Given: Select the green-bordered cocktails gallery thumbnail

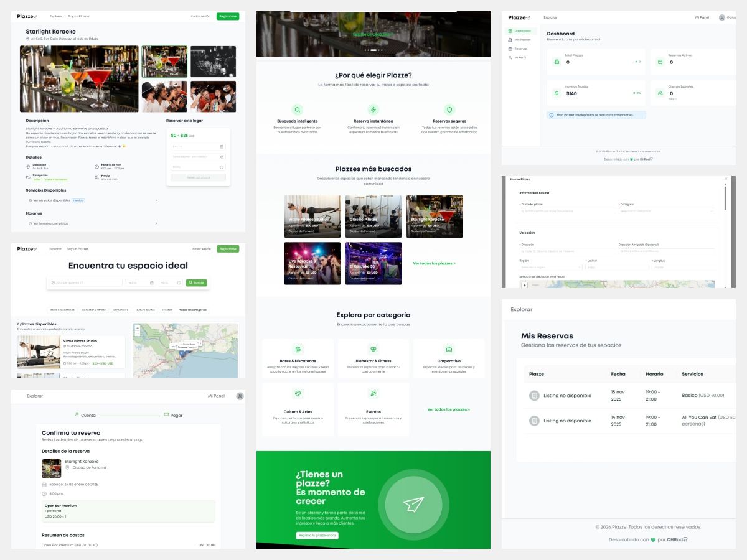Looking at the screenshot, I should tap(164, 61).
